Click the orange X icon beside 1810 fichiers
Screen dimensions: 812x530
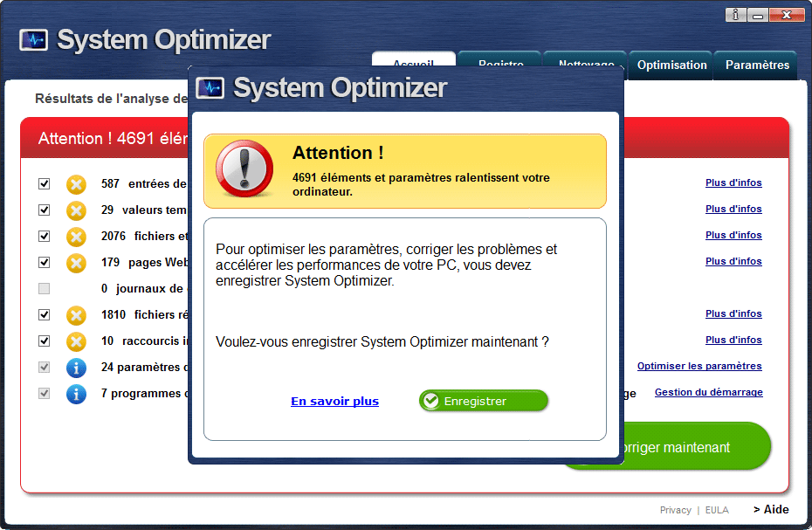pos(76,315)
